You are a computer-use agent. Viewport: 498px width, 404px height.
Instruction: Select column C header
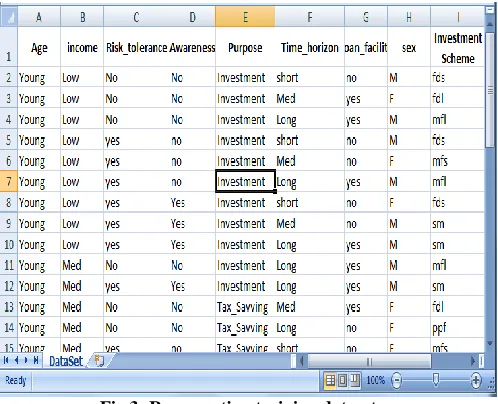(x=136, y=17)
